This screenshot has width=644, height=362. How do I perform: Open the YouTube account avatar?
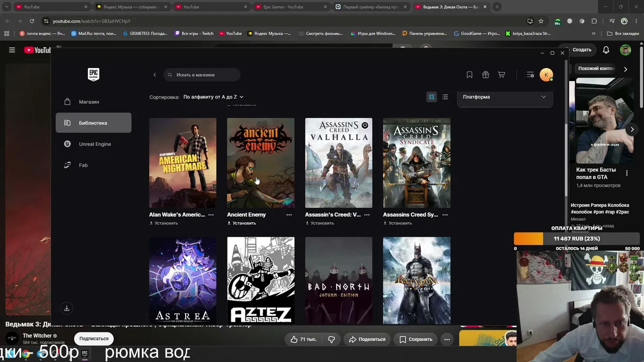tap(625, 50)
